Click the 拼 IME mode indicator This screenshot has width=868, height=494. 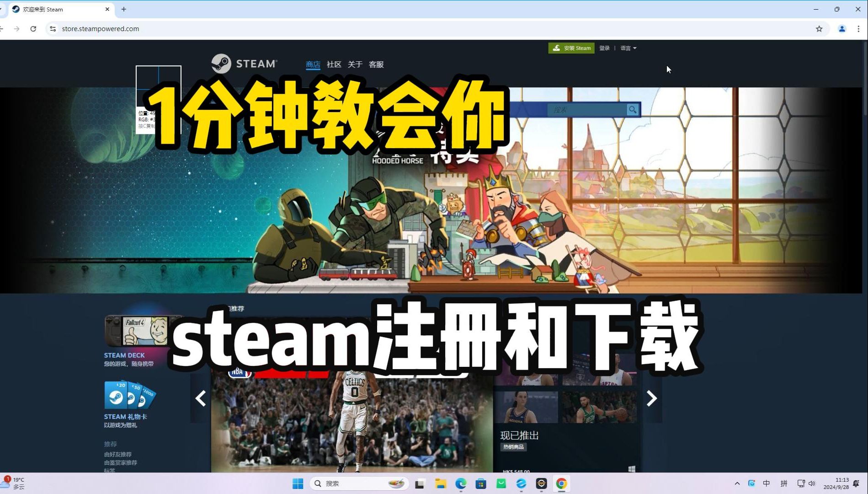click(784, 483)
